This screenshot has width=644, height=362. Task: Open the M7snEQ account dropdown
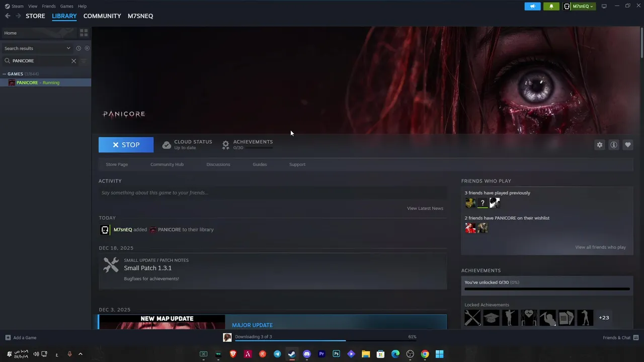579,6
